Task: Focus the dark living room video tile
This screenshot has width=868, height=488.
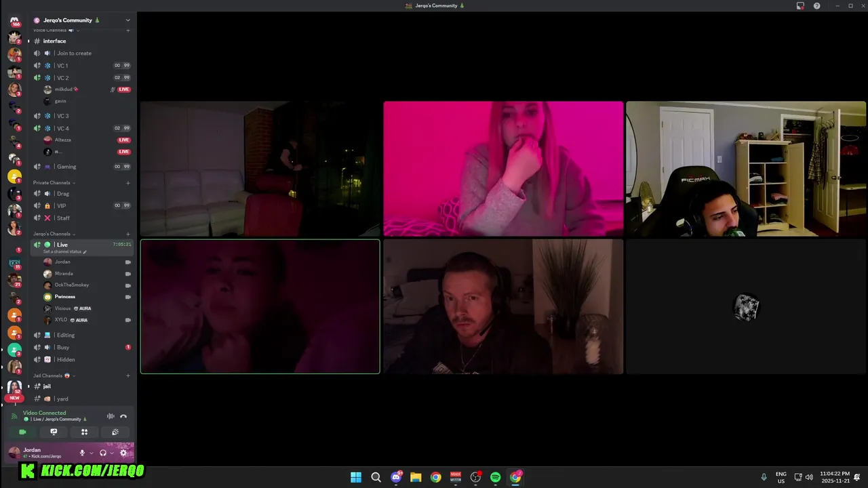Action: point(260,169)
